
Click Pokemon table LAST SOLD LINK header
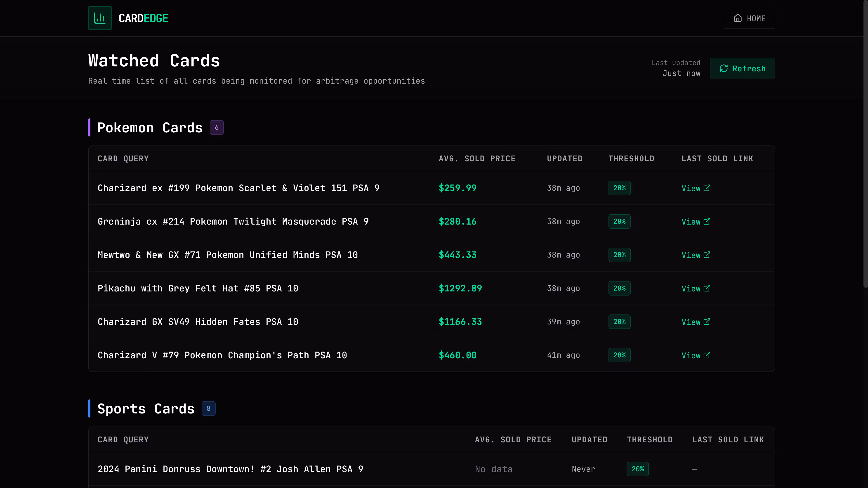click(x=717, y=159)
